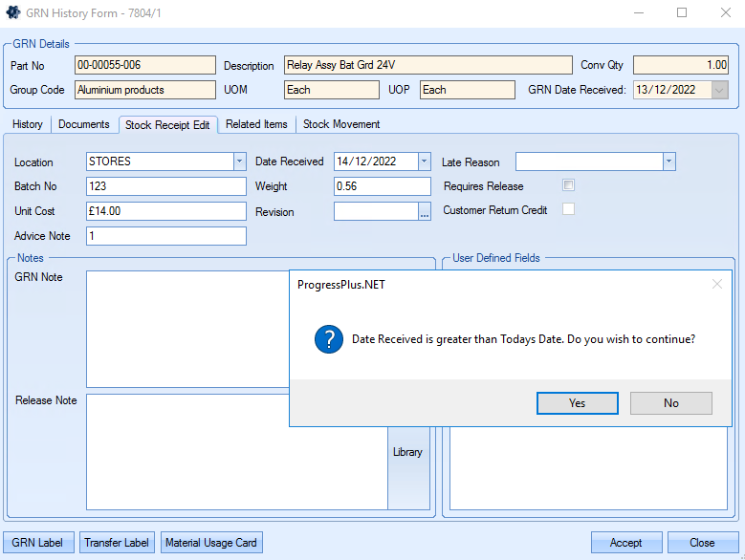Expand the Location STORES dropdown

tap(239, 162)
